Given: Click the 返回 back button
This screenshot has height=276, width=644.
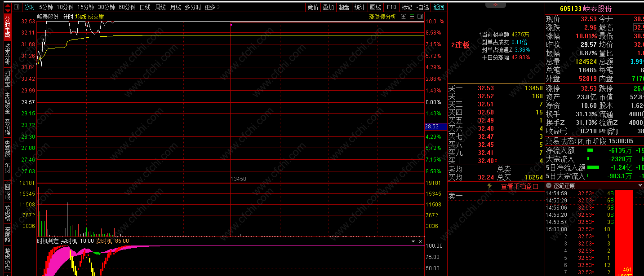Looking at the screenshot, I should pyautogui.click(x=439, y=7).
